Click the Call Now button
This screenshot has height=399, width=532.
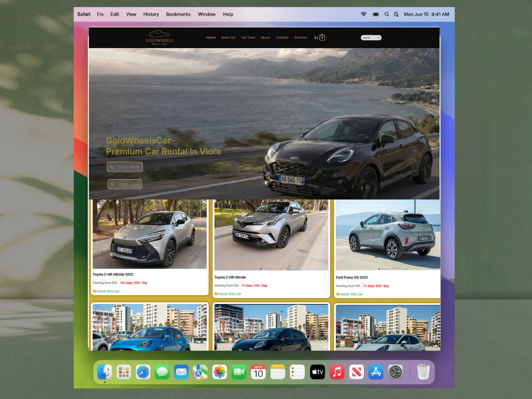point(125,167)
